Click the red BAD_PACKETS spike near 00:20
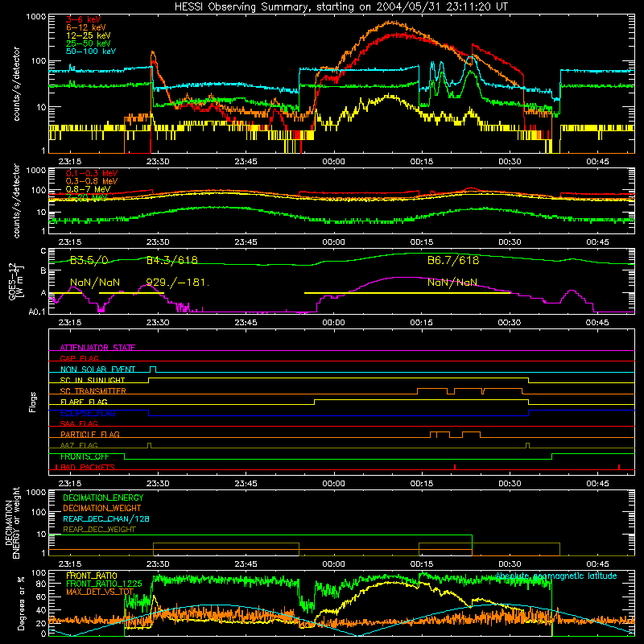644x644 pixels. click(455, 467)
